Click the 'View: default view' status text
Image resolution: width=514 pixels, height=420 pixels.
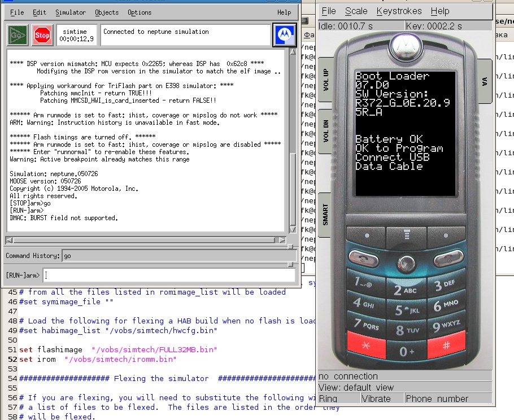coord(356,388)
